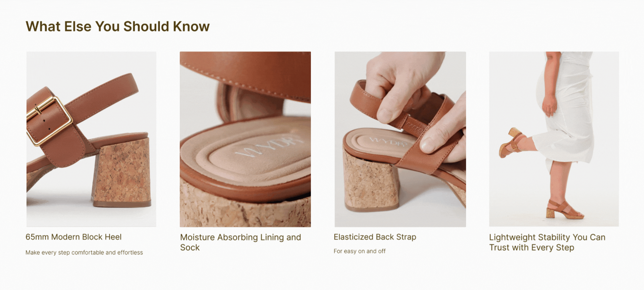Select "Moisture Absorbing Lining and Sock" title
The image size is (644, 290).
click(241, 242)
